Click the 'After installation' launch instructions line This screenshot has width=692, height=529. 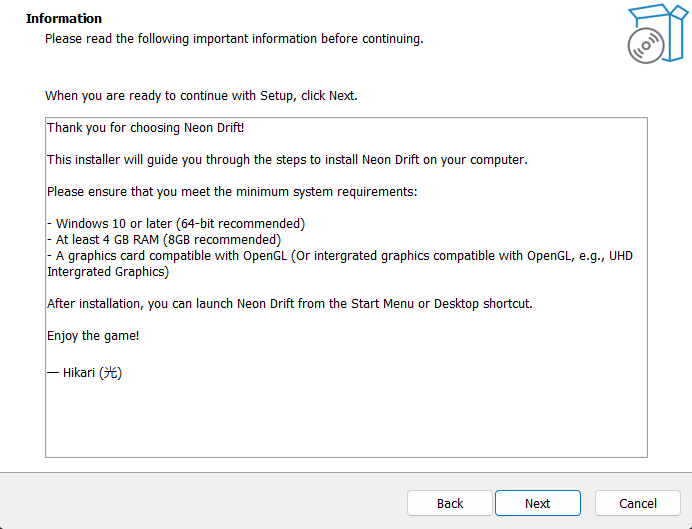pyautogui.click(x=289, y=304)
